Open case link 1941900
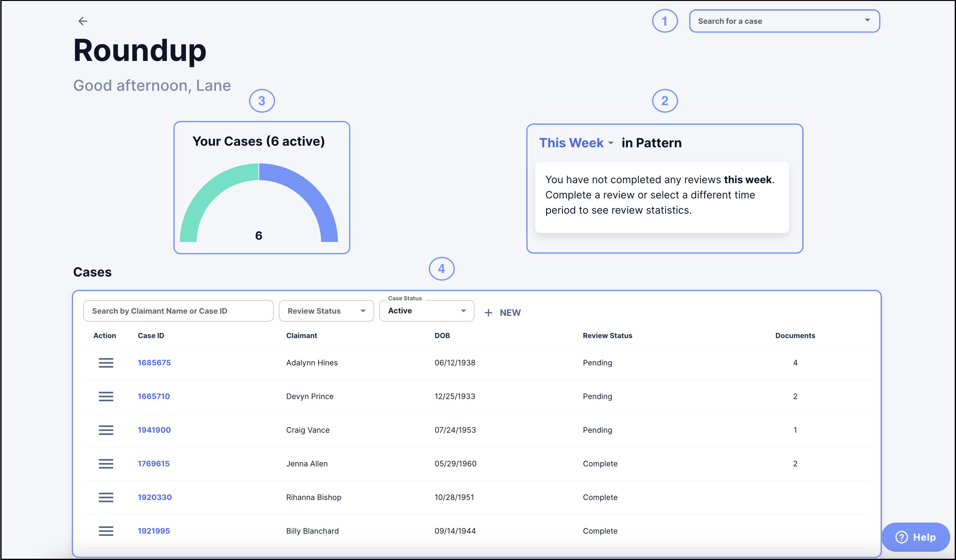The height and width of the screenshot is (560, 956). pyautogui.click(x=154, y=430)
